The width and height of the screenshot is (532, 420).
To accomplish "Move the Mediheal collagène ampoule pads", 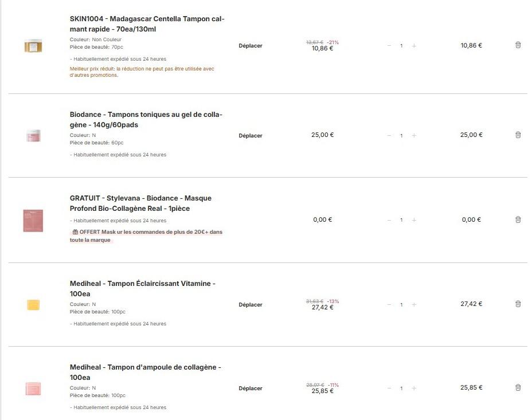I will pyautogui.click(x=251, y=388).
